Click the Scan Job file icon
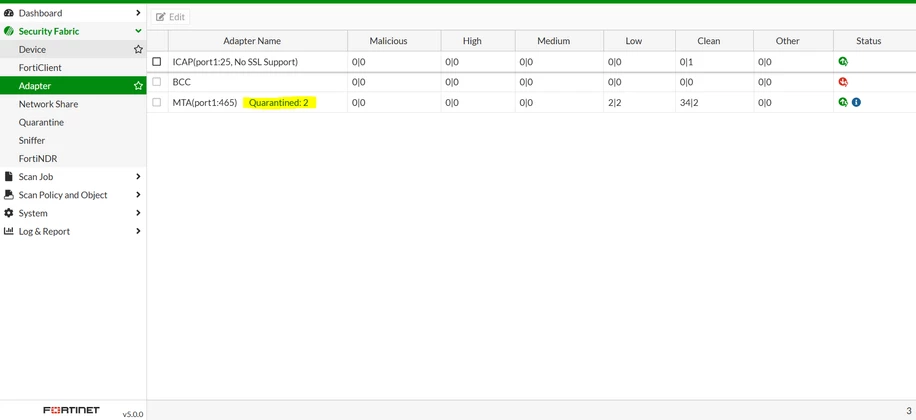 [8, 176]
